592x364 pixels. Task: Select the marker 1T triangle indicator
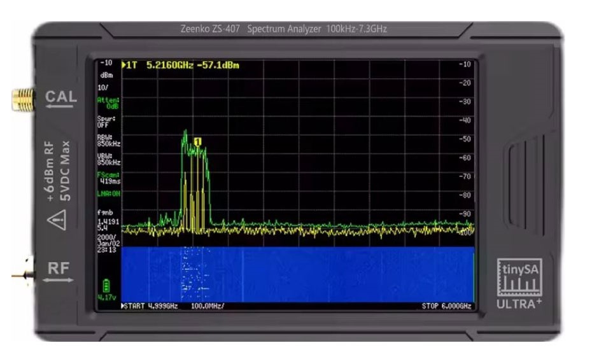[124, 66]
